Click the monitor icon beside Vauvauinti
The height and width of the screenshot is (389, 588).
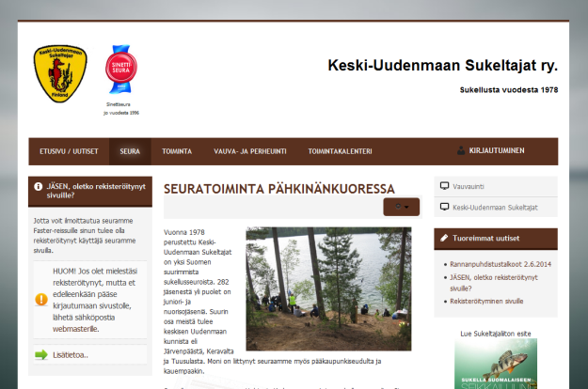[444, 187]
